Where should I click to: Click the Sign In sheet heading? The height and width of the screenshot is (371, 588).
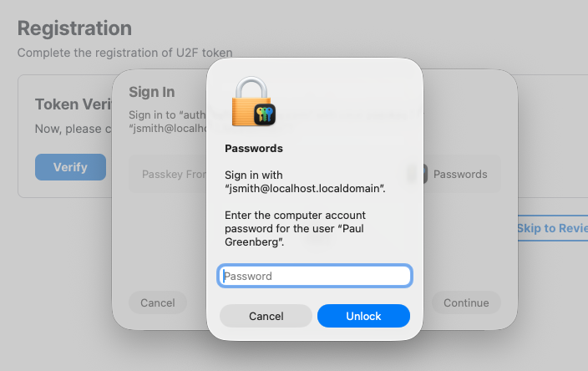[151, 92]
